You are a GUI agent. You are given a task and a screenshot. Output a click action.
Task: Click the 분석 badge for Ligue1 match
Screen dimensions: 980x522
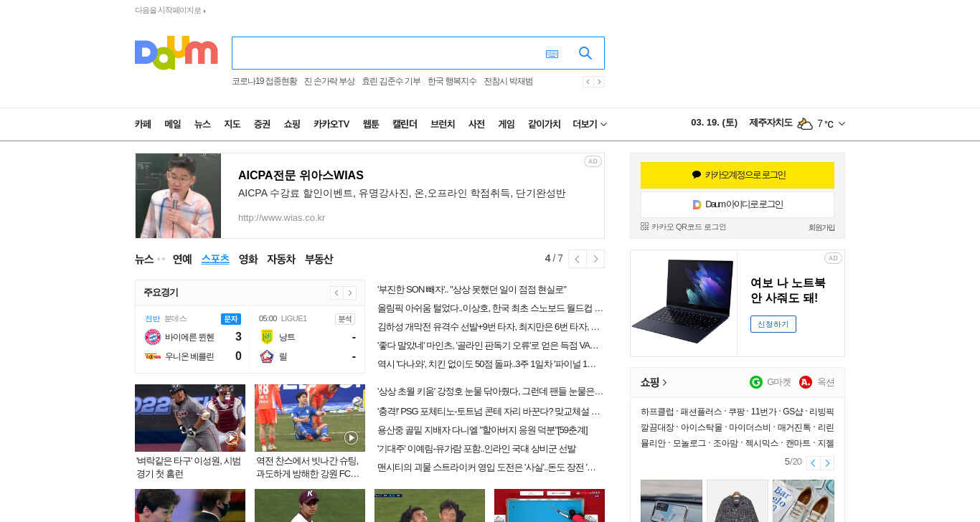pyautogui.click(x=345, y=318)
